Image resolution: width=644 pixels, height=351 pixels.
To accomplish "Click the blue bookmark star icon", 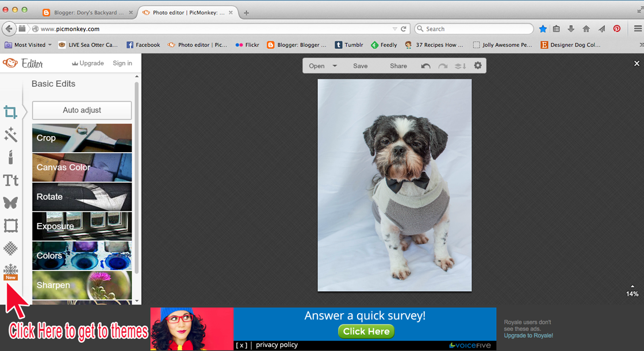I will pyautogui.click(x=543, y=29).
